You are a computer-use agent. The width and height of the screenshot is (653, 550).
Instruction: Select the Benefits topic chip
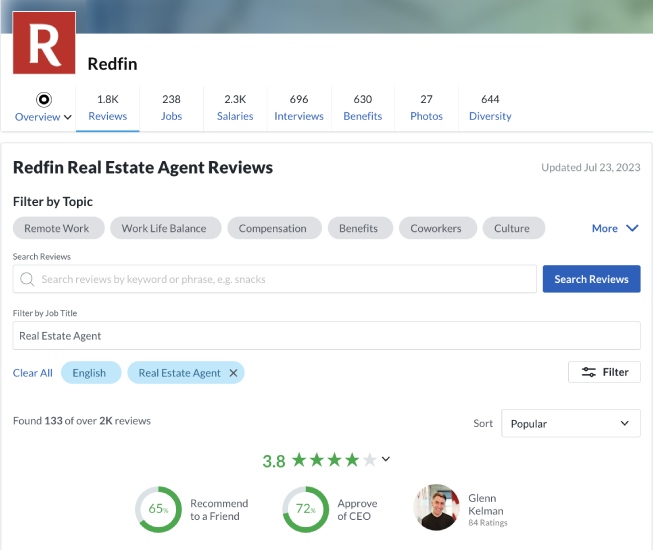(360, 228)
